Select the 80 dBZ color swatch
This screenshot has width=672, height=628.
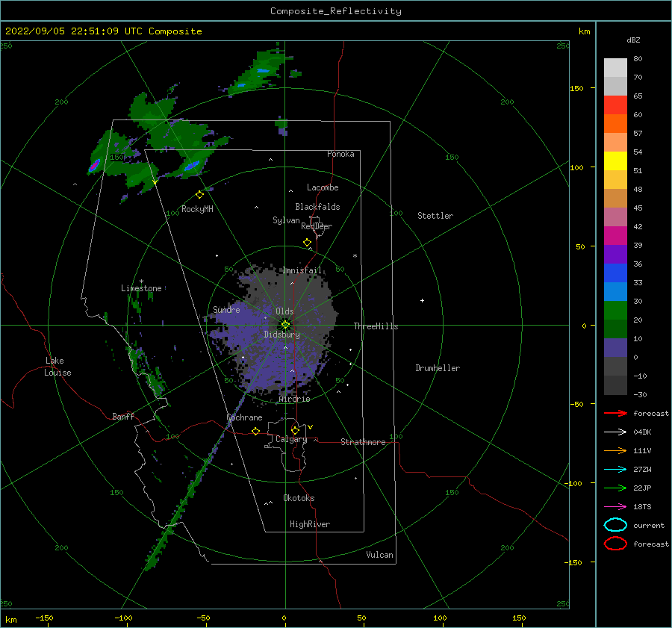615,67
